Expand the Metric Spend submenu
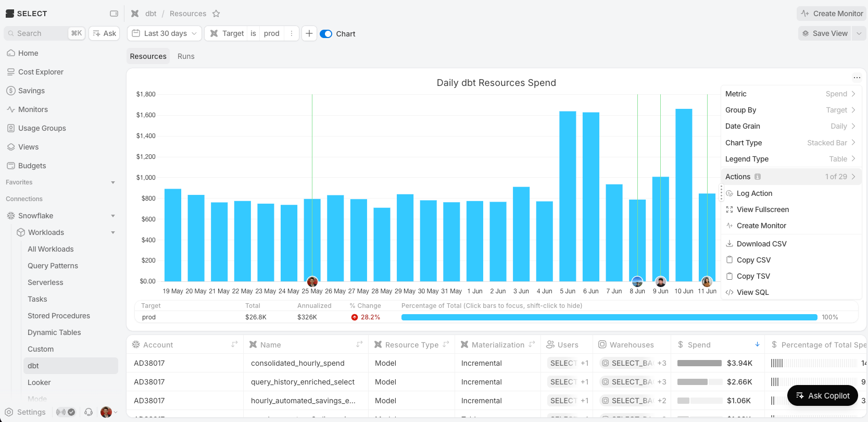Screen dimensions: 868x422 coord(790,94)
